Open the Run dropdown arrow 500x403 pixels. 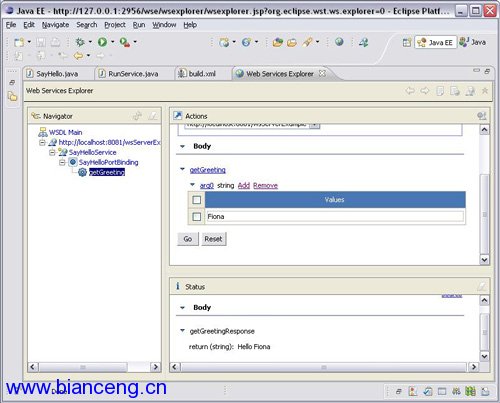tap(112, 42)
